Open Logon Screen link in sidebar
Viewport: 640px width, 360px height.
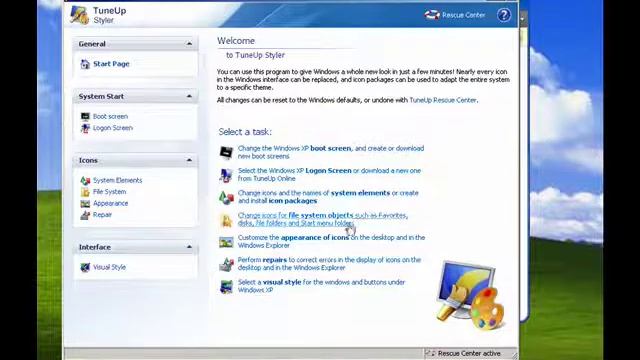[113, 128]
